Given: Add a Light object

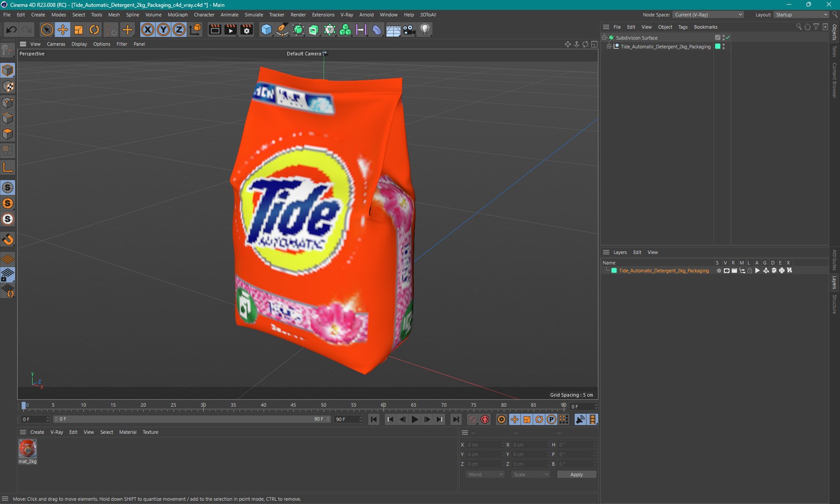Looking at the screenshot, I should tap(425, 30).
